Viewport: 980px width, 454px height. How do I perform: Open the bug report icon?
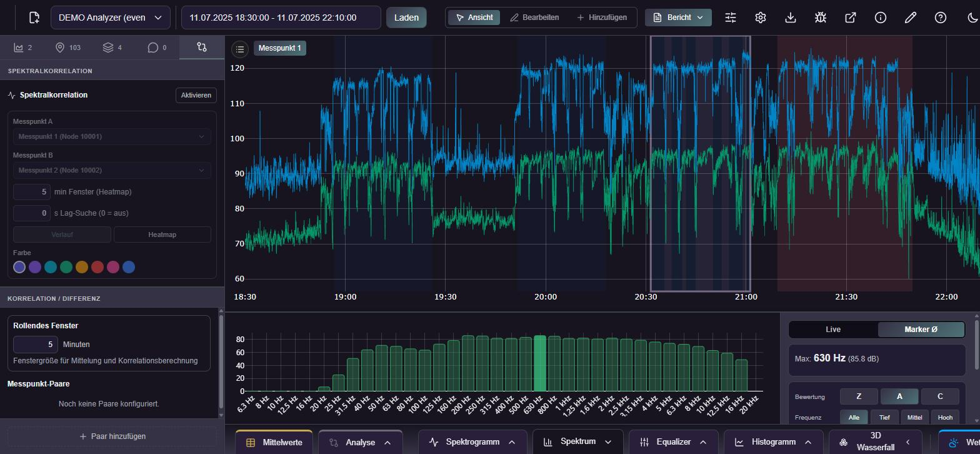821,18
